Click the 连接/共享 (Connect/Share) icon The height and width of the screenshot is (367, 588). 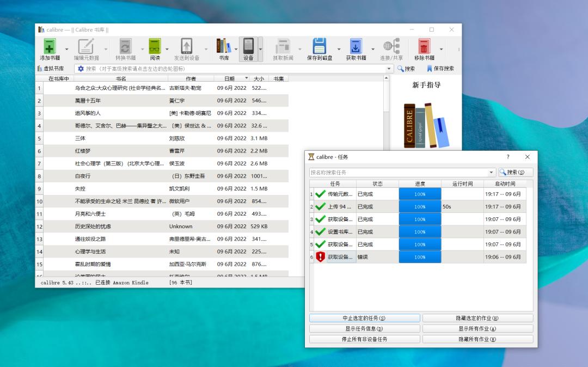pos(391,46)
